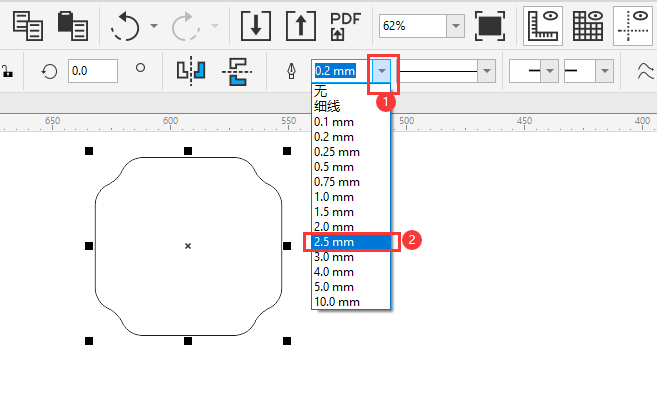The image size is (657, 416).
Task: Choose 0.1 mm outline width
Action: point(351,122)
